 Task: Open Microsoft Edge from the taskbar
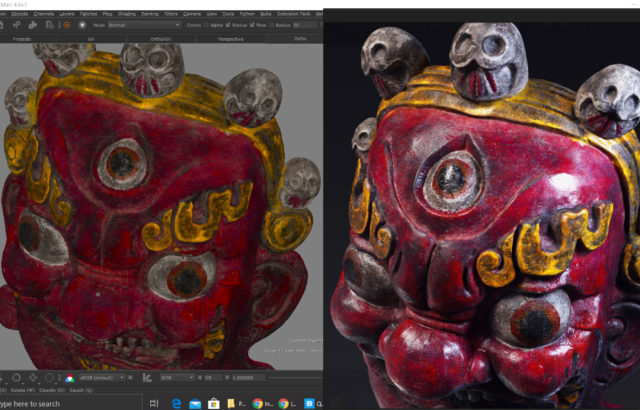point(176,403)
